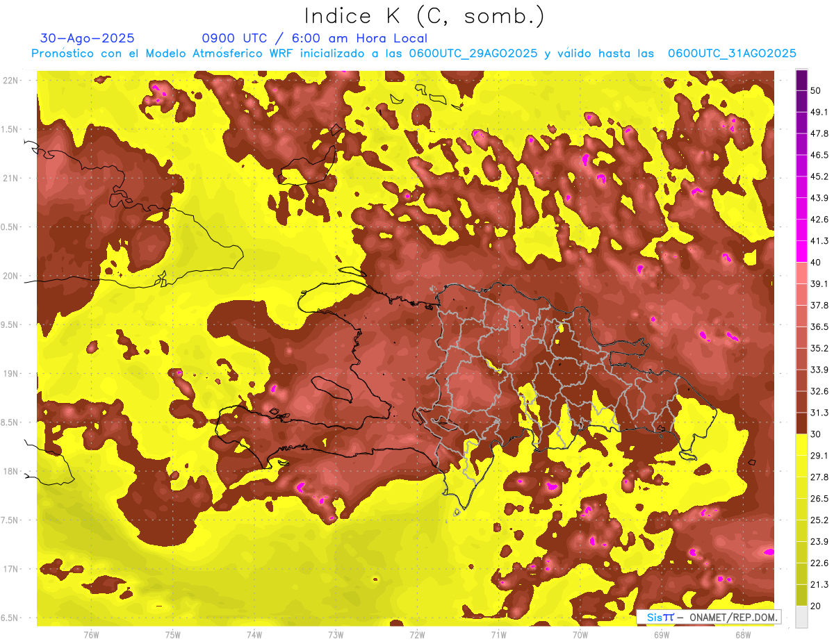The image size is (834, 644).
Task: Click the '39.1' value on the color scale
Action: point(819,283)
